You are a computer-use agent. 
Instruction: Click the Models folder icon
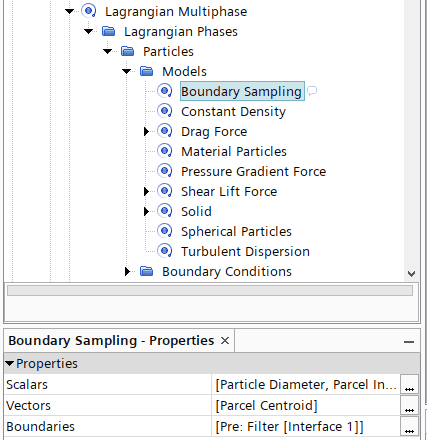click(x=147, y=71)
